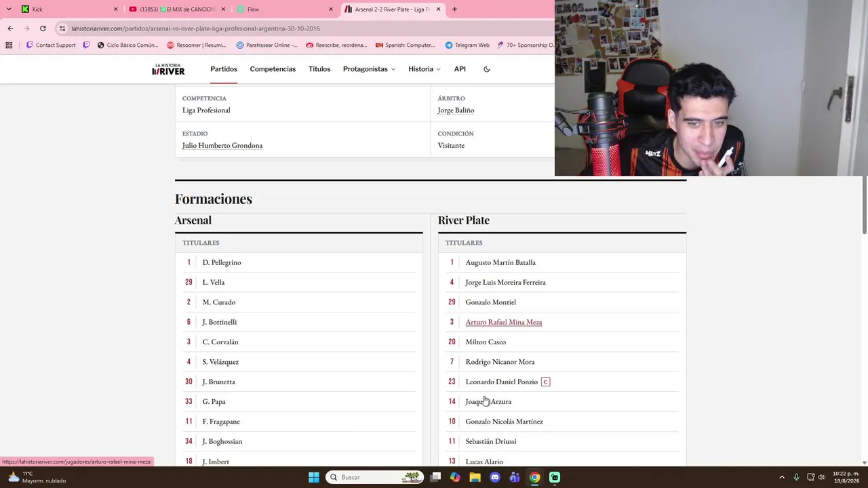Close the Kick tab

(x=115, y=9)
